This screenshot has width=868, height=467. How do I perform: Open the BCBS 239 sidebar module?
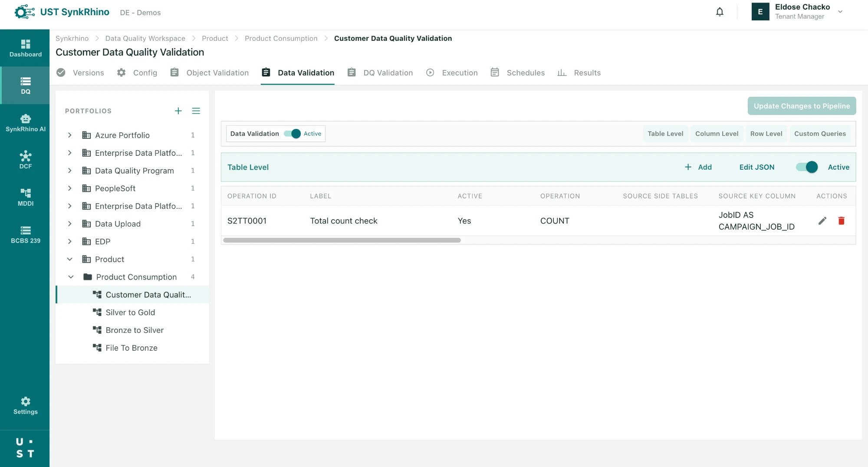coord(25,234)
